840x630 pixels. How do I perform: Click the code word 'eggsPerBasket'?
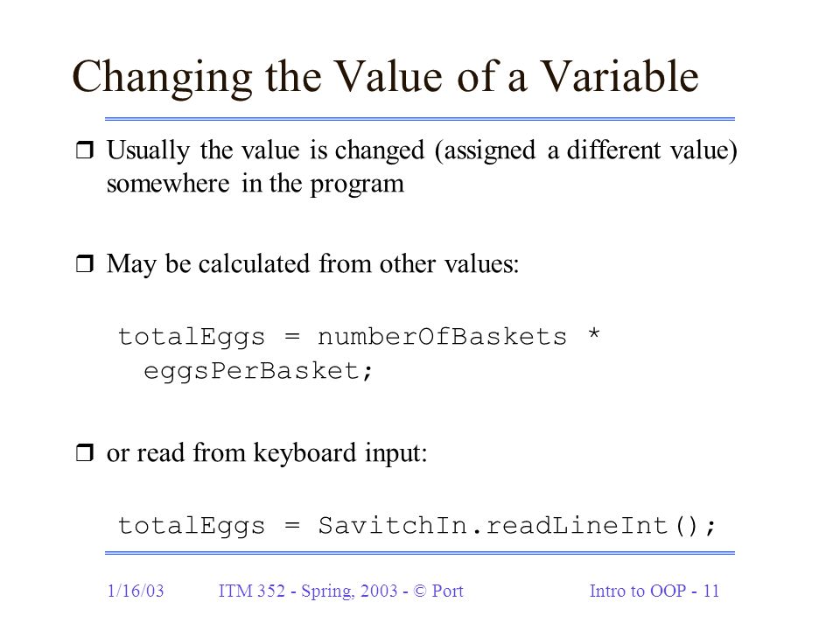(x=251, y=371)
